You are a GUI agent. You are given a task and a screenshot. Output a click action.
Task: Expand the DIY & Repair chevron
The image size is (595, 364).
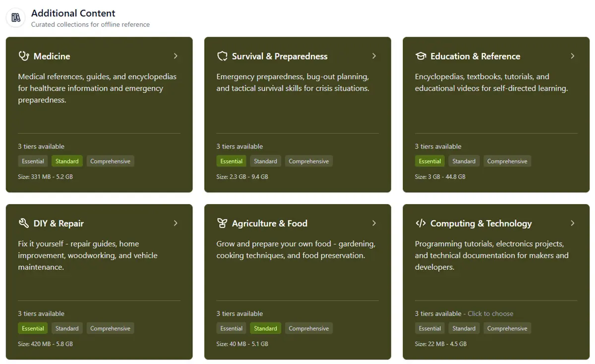point(176,223)
